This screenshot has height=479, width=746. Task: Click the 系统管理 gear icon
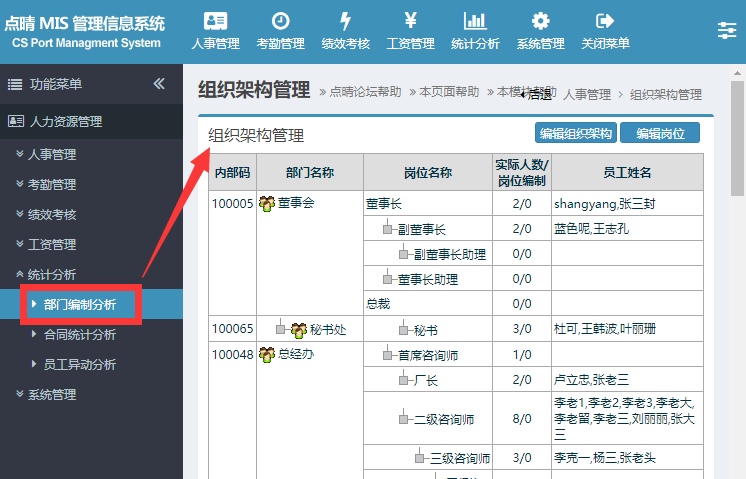point(540,21)
